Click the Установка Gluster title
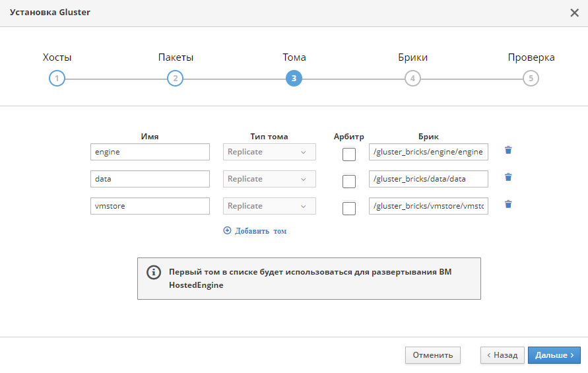The width and height of the screenshot is (588, 373). coord(50,13)
